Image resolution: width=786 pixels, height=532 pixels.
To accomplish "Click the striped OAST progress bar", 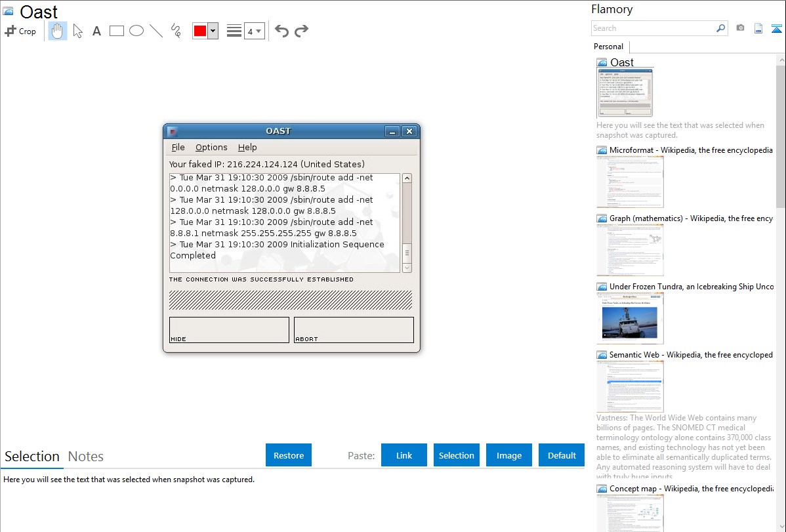I will tap(290, 300).
